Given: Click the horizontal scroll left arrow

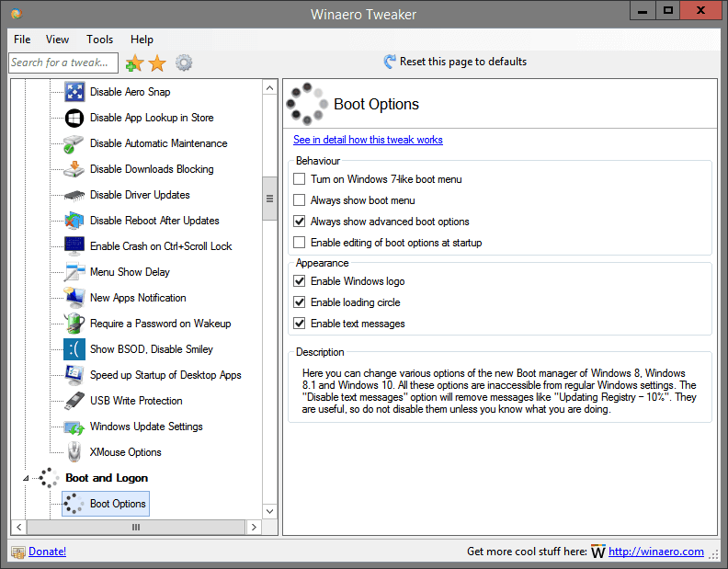Looking at the screenshot, I should pos(19,528).
